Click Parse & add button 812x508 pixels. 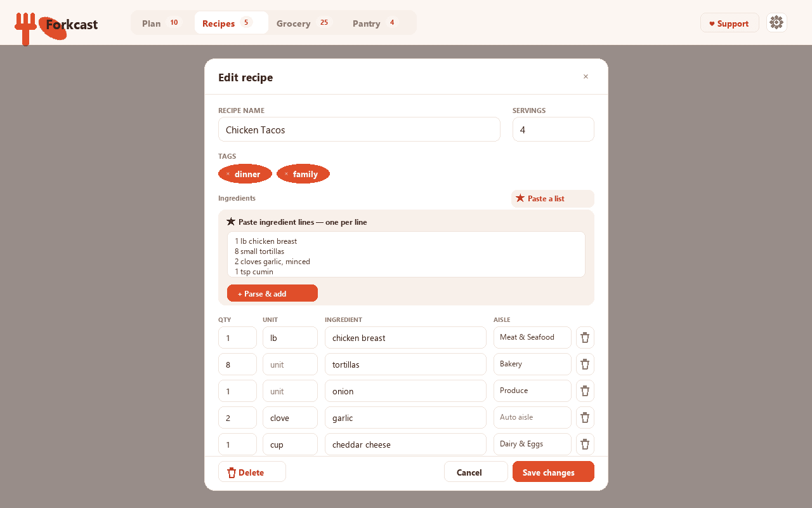(x=272, y=293)
